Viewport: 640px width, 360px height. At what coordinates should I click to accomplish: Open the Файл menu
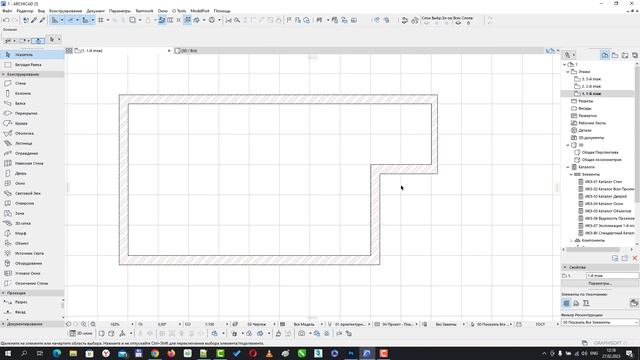tap(7, 11)
